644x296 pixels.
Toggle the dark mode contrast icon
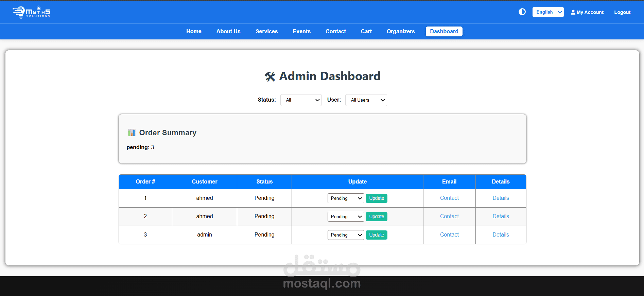coord(522,12)
